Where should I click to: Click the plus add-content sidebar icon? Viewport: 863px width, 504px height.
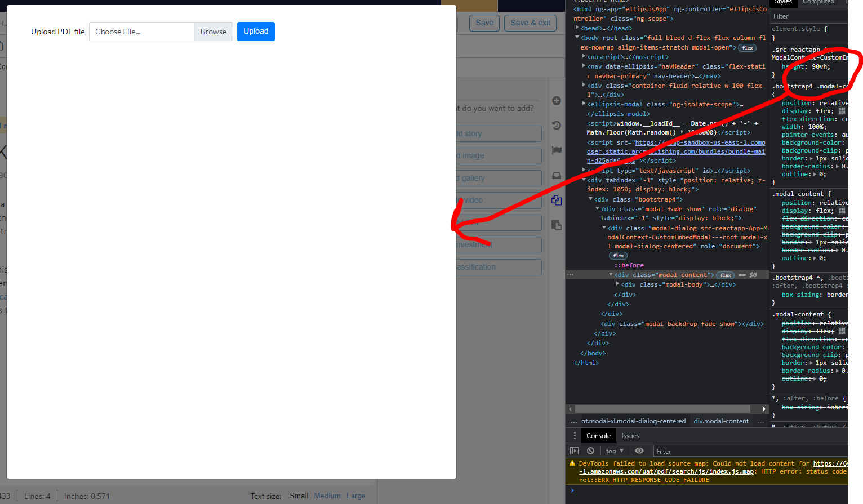pos(557,101)
